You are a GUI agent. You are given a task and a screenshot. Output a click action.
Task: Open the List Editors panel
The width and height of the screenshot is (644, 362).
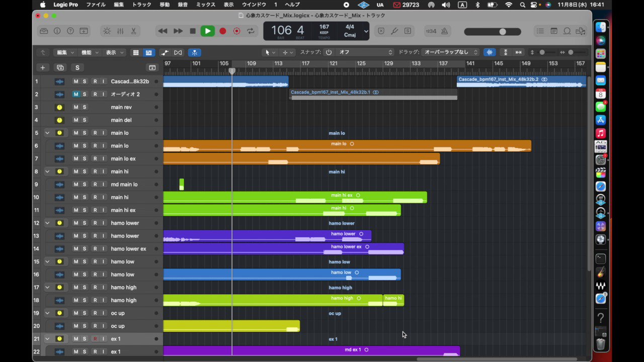[540, 31]
